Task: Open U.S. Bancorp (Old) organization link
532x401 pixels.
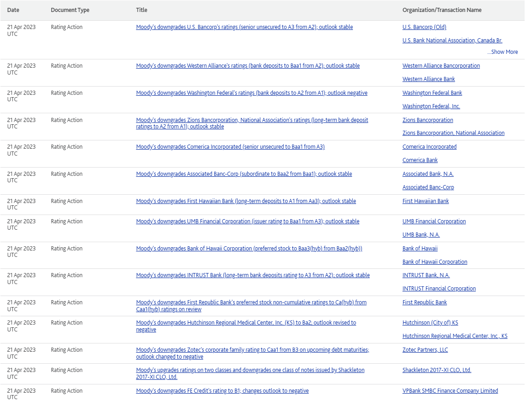Action: click(x=424, y=27)
